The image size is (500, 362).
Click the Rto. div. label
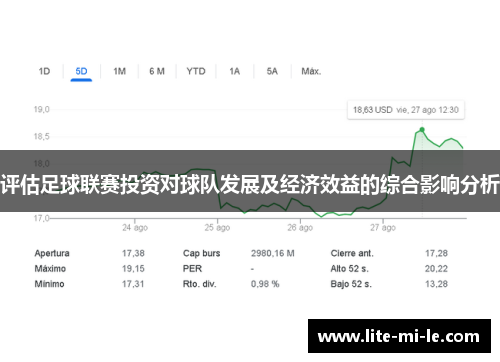200,284
